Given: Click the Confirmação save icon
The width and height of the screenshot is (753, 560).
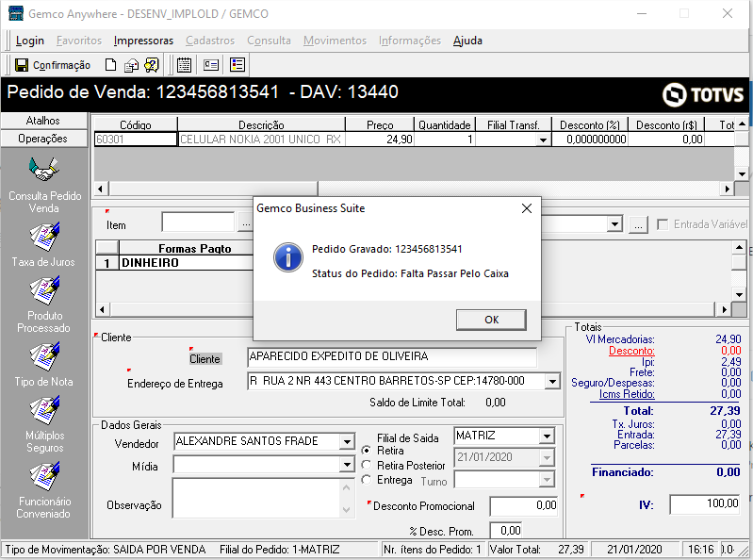Looking at the screenshot, I should coord(22,65).
